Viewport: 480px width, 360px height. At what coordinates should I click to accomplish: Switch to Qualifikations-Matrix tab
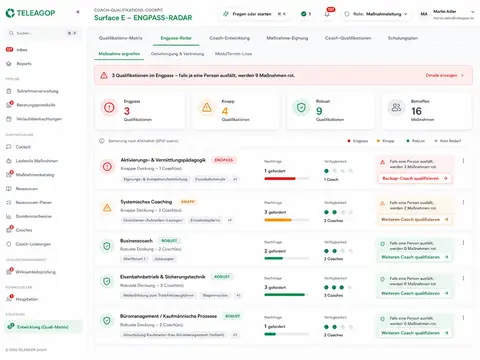121,38
